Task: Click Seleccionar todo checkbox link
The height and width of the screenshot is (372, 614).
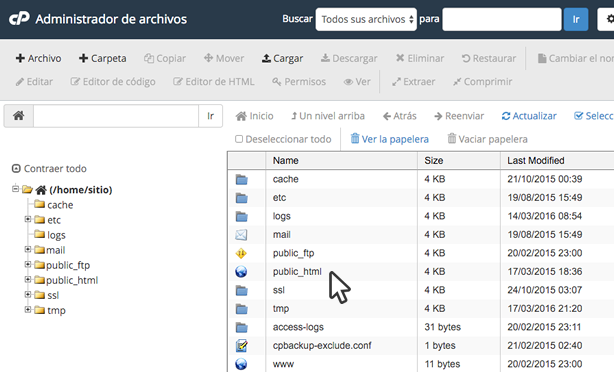Action: 594,116
